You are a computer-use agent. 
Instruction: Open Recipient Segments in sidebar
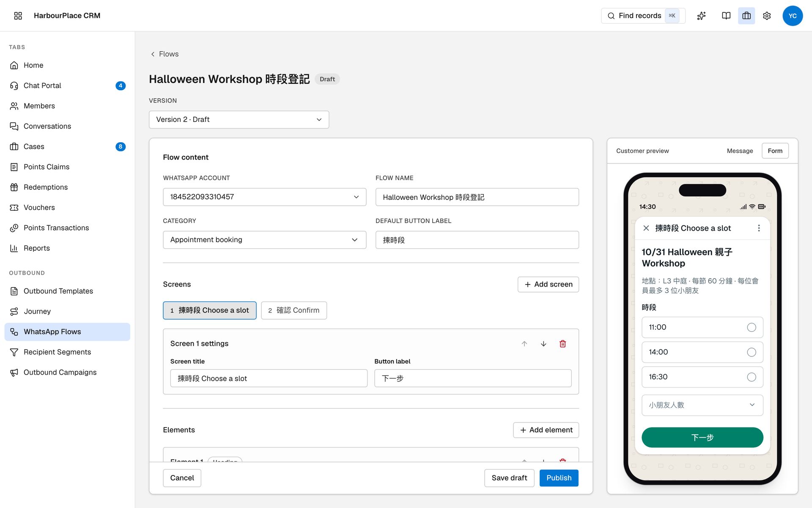(x=68, y=352)
